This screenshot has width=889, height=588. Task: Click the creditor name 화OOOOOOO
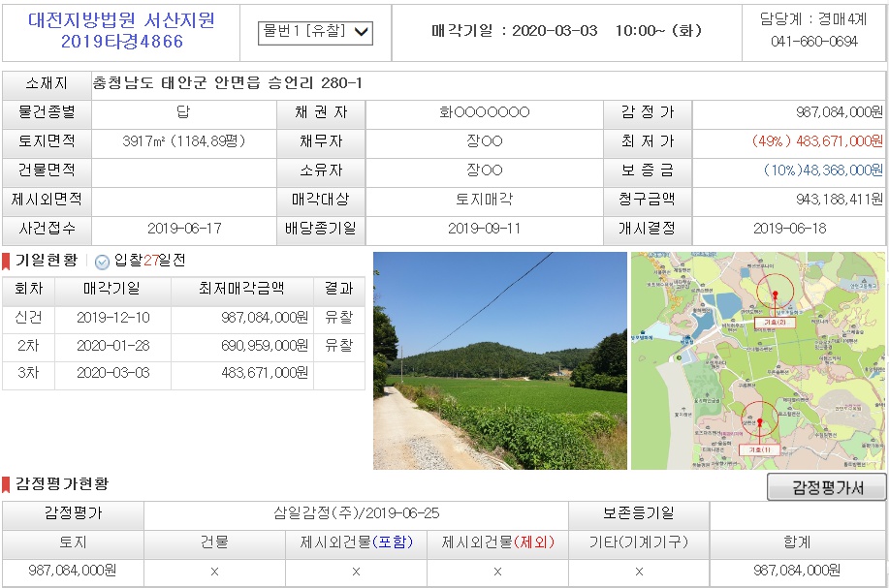pyautogui.click(x=484, y=112)
